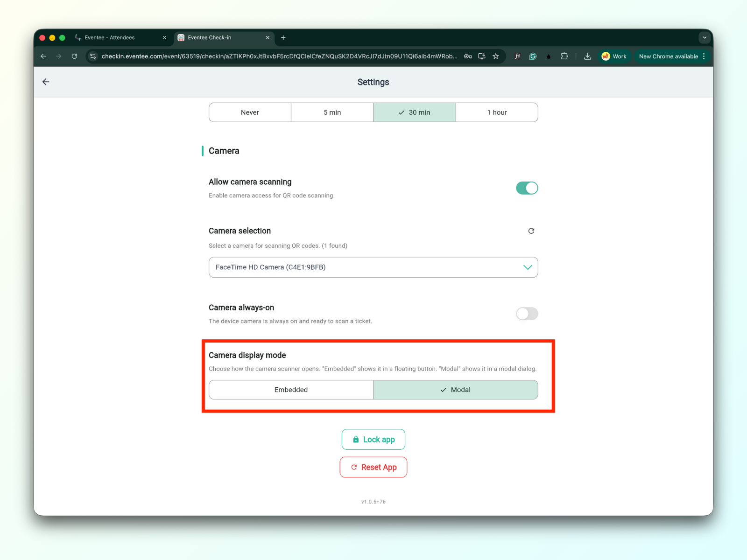Click browser back navigation arrow
The width and height of the screenshot is (747, 560).
[43, 56]
